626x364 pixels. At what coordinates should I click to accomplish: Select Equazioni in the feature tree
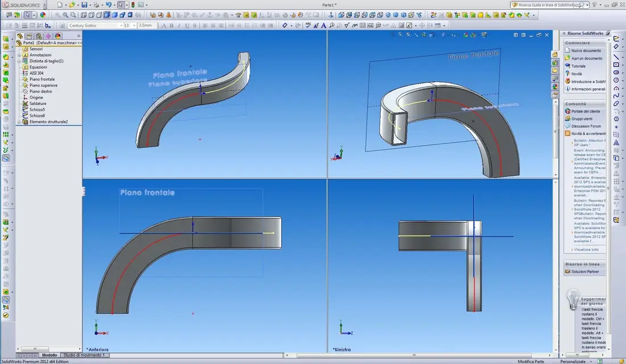[x=38, y=67]
